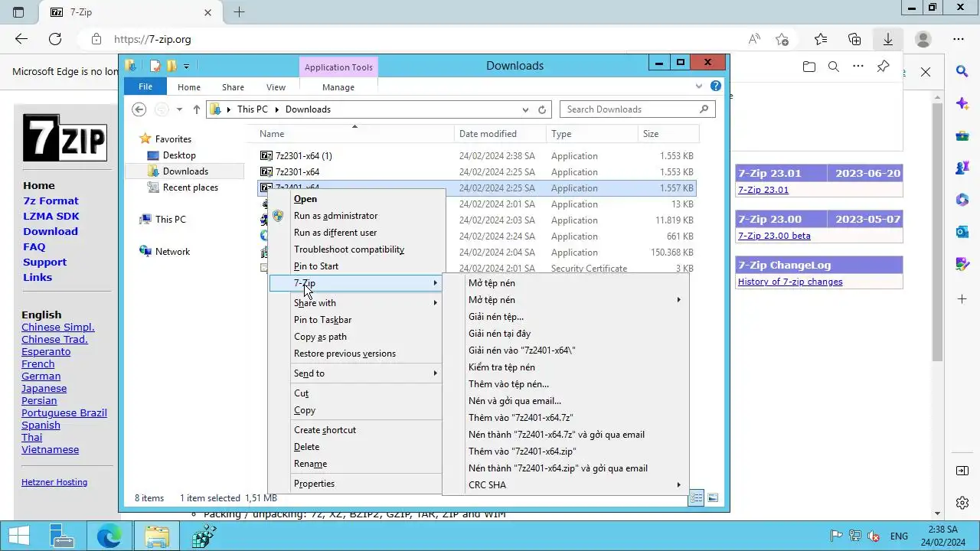
Task: Open the Manage ribbon tab
Action: [x=338, y=87]
